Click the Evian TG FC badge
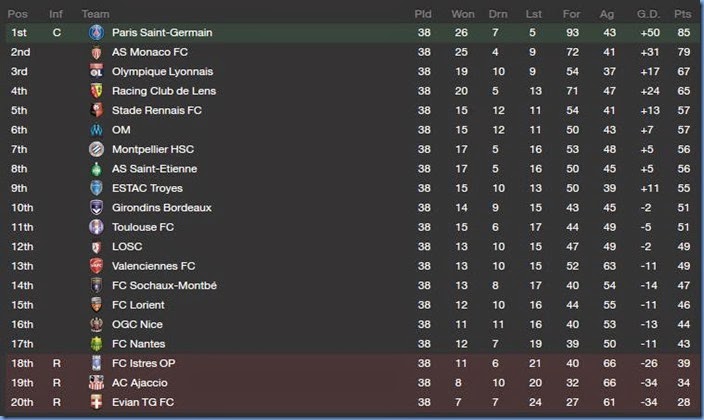The width and height of the screenshot is (704, 420). [x=96, y=401]
